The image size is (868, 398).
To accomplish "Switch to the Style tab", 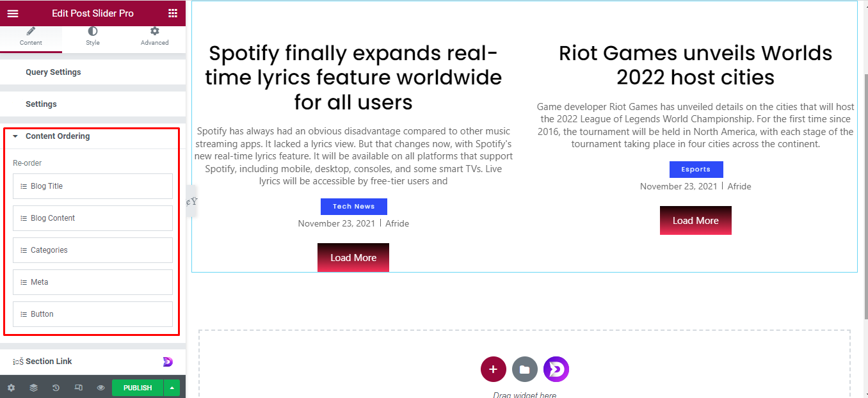I will coord(93,37).
